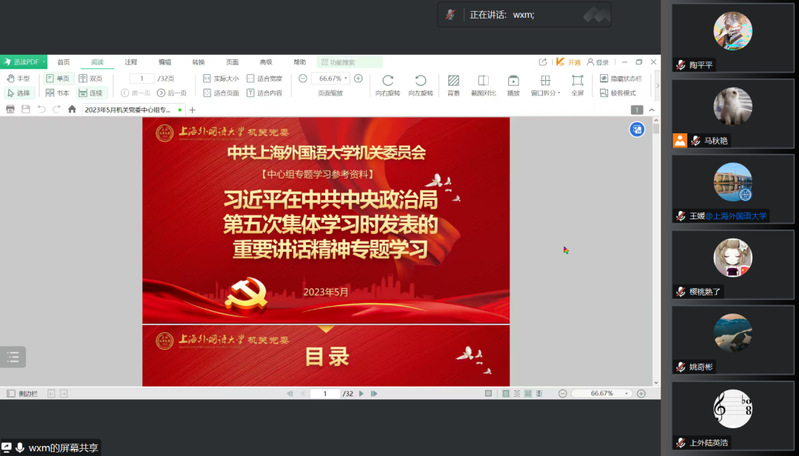Click the home icon beside document tab
Image resolution: width=799 pixels, height=456 pixels.
point(72,109)
